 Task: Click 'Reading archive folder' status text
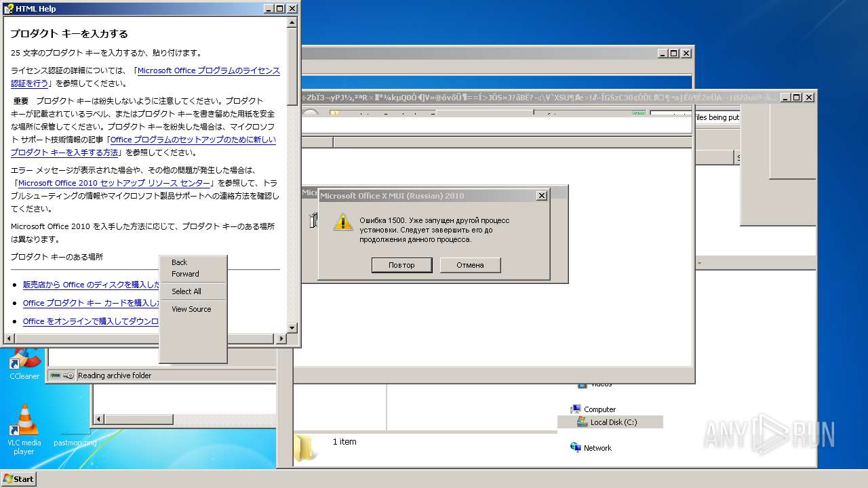(115, 375)
